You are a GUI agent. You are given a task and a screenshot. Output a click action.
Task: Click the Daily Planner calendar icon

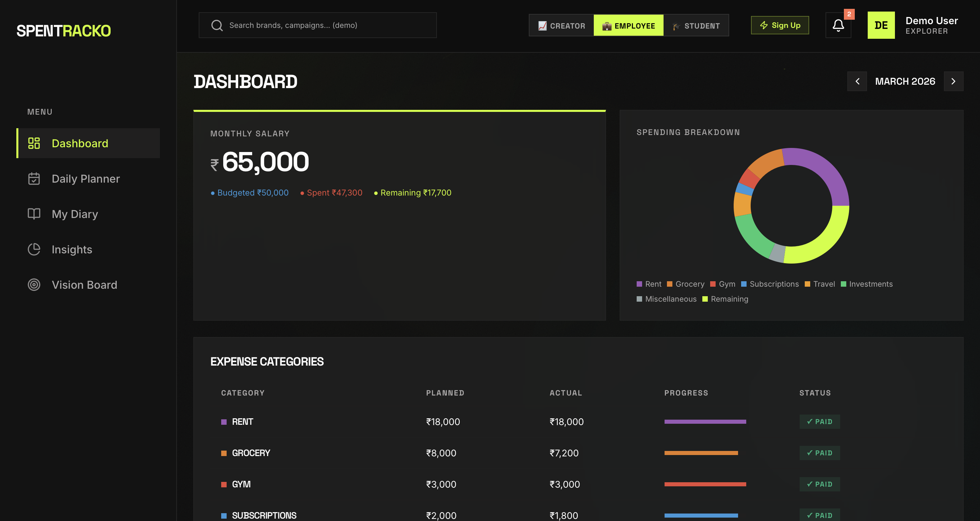pyautogui.click(x=34, y=178)
